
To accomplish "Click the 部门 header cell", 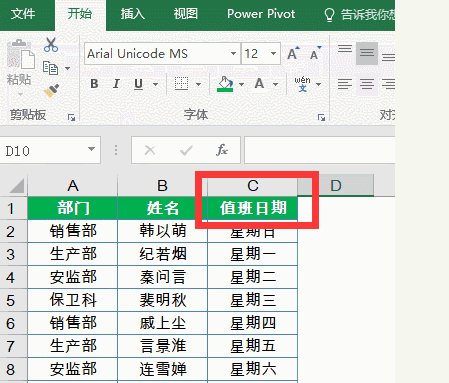I will (x=73, y=208).
